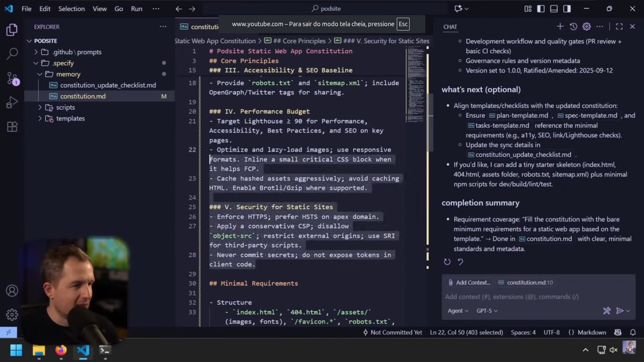Image resolution: width=644 pixels, height=362 pixels.
Task: Open the File menu
Action: (x=26, y=9)
